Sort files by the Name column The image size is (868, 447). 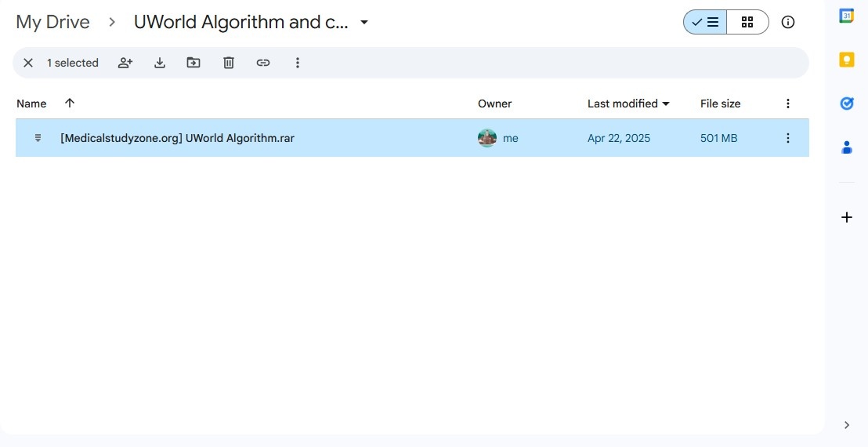tap(31, 104)
